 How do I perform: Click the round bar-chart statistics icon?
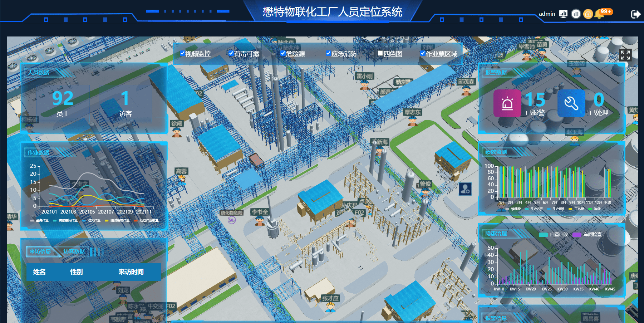click(576, 14)
